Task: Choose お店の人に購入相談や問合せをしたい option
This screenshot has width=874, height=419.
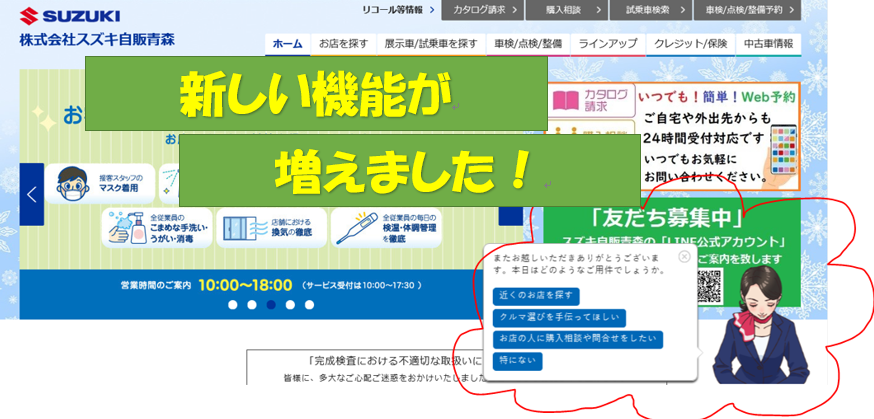Action: (577, 340)
